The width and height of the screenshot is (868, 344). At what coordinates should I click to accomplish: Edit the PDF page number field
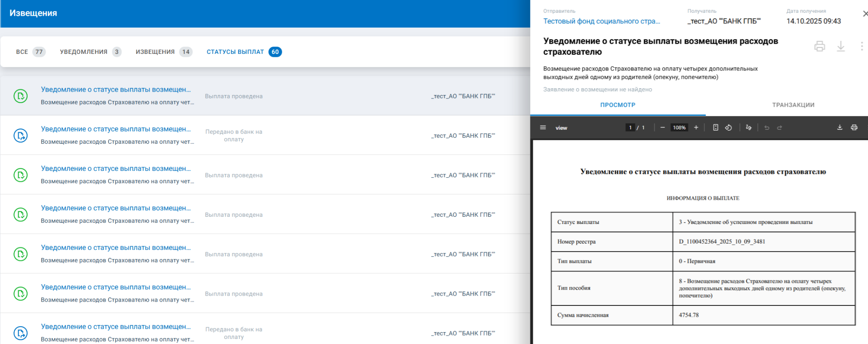tap(630, 128)
